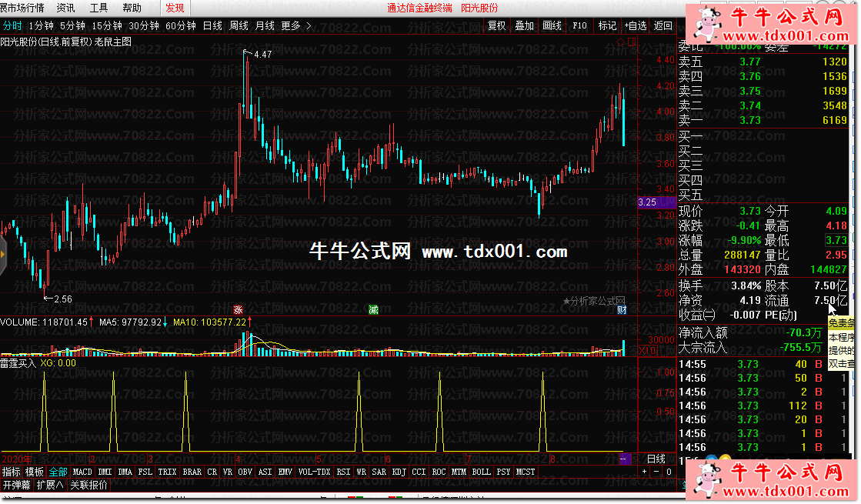
Task: Click the purple dash box on the date axis
Action: pos(624,459)
